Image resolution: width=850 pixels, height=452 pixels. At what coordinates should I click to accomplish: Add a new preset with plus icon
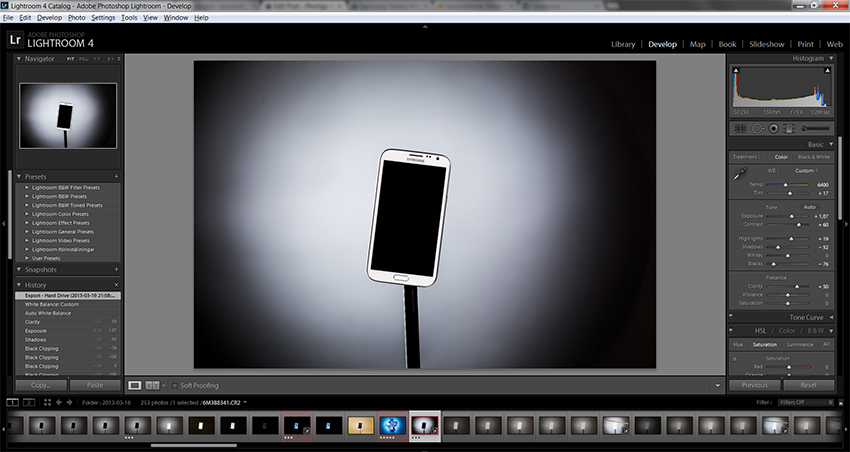(116, 177)
